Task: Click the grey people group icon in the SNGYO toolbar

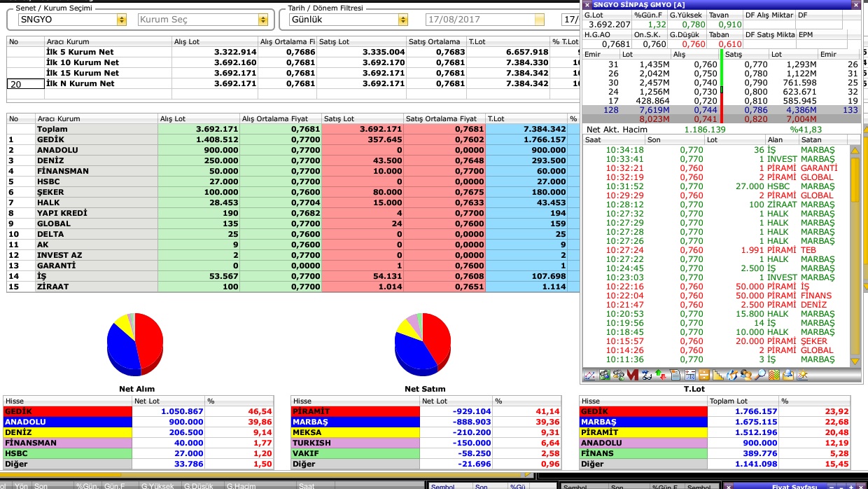Action: pyautogui.click(x=618, y=376)
